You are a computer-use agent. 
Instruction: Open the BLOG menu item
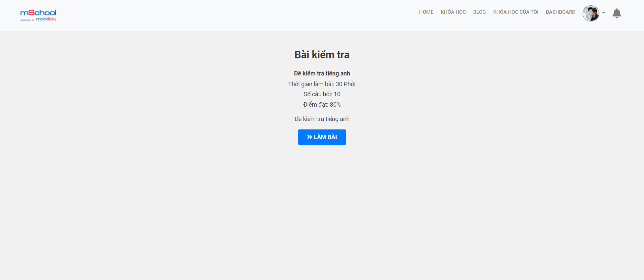[479, 12]
